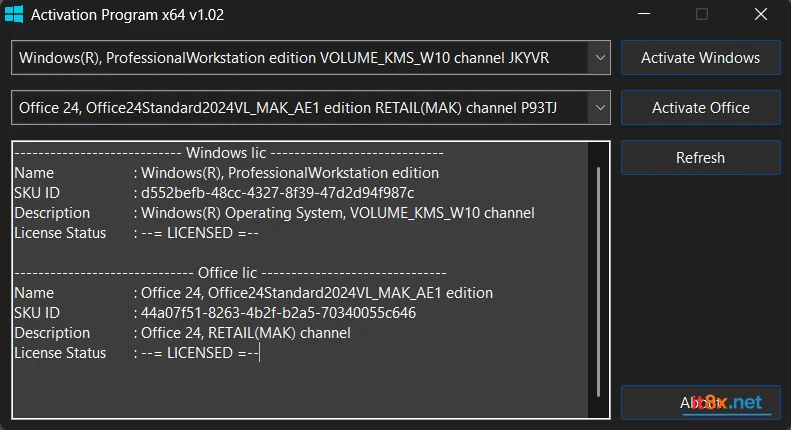Click the Windows logo icon in title bar
This screenshot has height=430, width=791.
tap(14, 14)
